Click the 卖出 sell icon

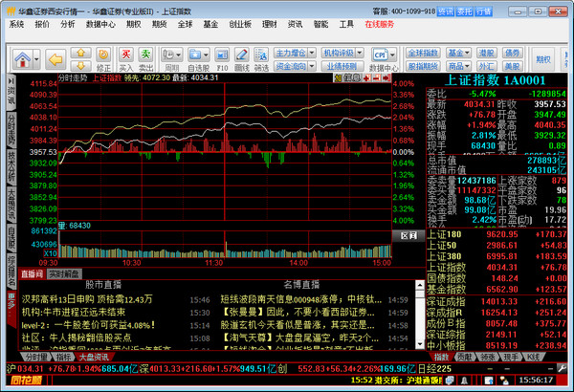tap(145, 59)
